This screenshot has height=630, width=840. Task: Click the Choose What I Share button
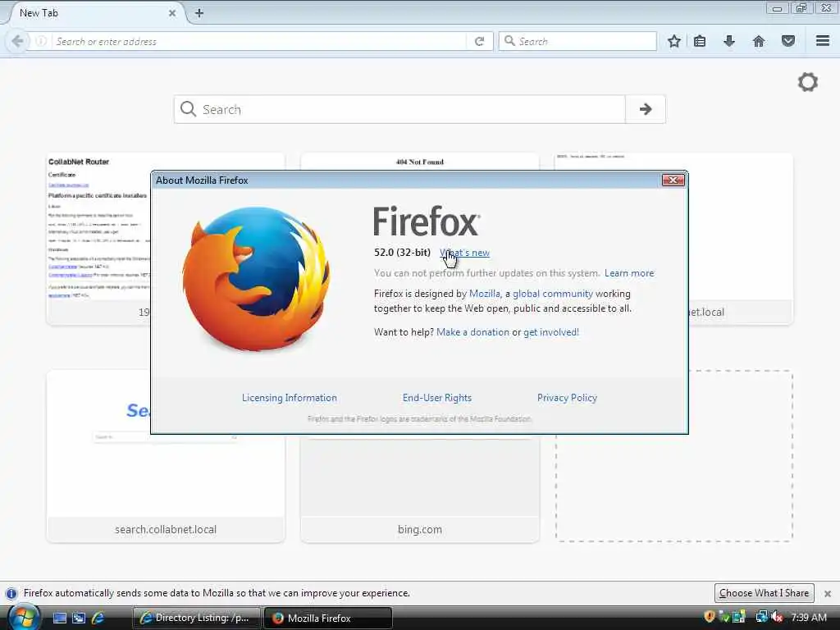point(764,593)
